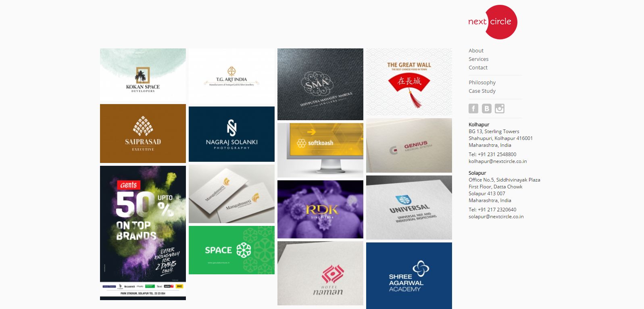Screen dimensions: 644x309
Task: Open the Shree Agarwal Academy thumbnail
Action: (409, 276)
